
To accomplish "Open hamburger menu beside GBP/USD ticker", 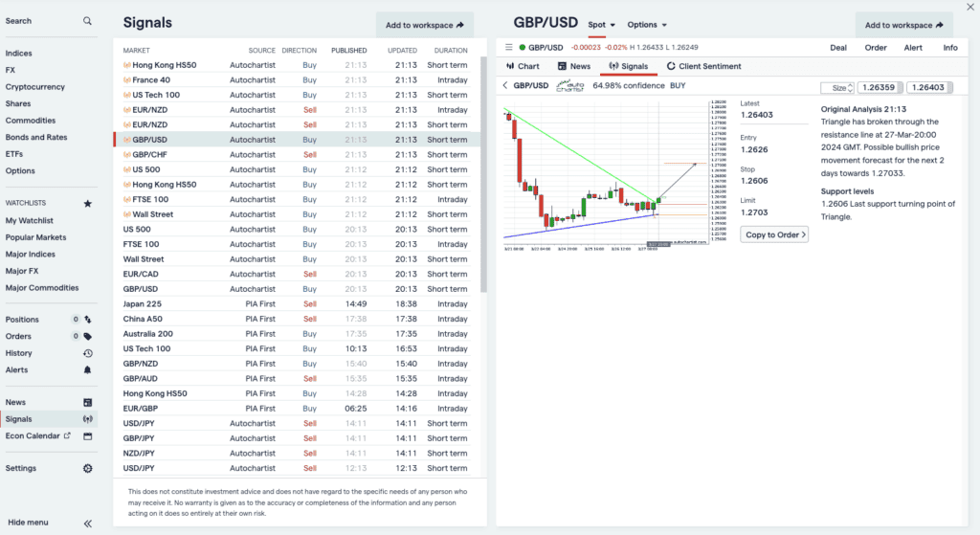I will pyautogui.click(x=509, y=47).
